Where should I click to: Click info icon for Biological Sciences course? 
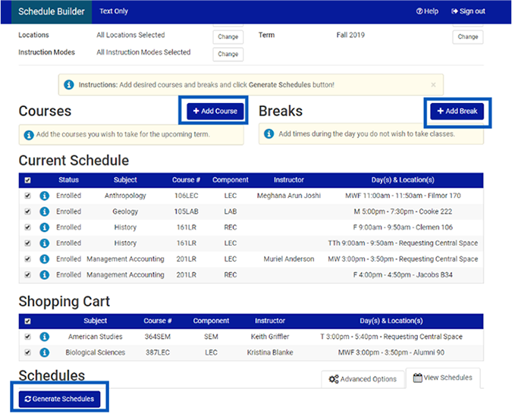point(45,353)
